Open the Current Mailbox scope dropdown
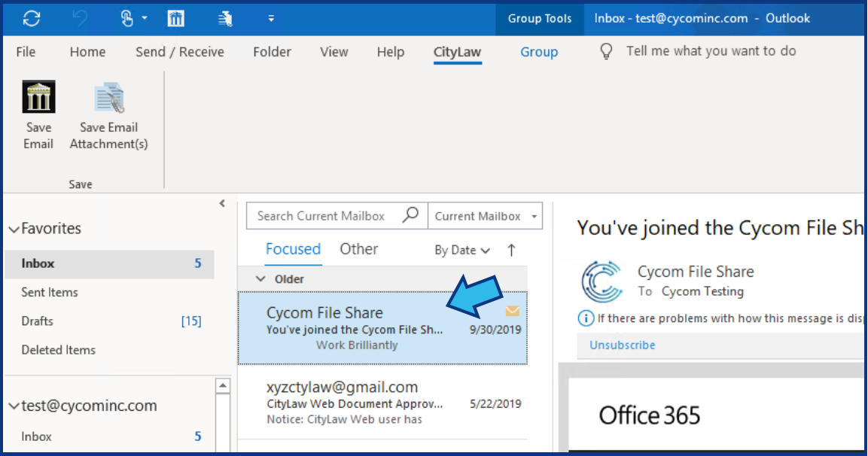The image size is (868, 456). 486,216
